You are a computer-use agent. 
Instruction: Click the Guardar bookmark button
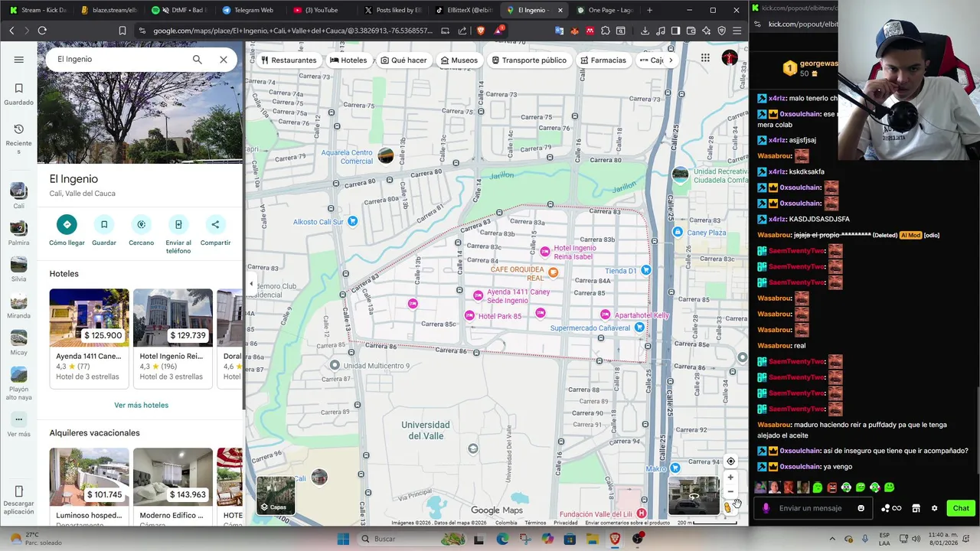(x=104, y=230)
